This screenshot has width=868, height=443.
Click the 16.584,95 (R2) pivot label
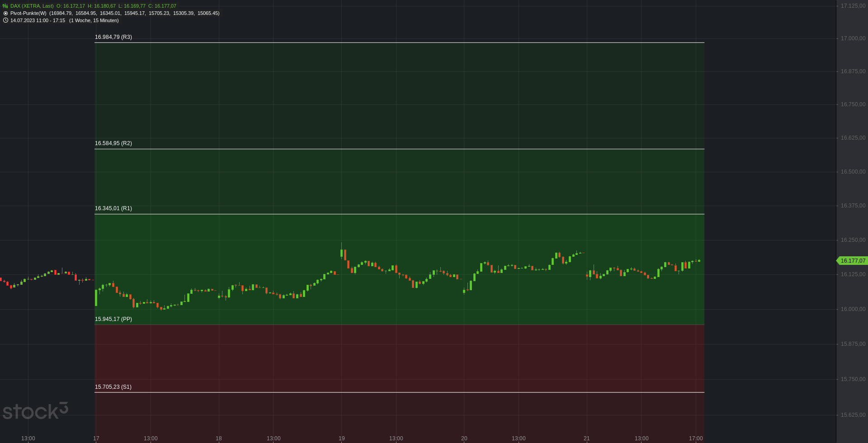pos(113,143)
